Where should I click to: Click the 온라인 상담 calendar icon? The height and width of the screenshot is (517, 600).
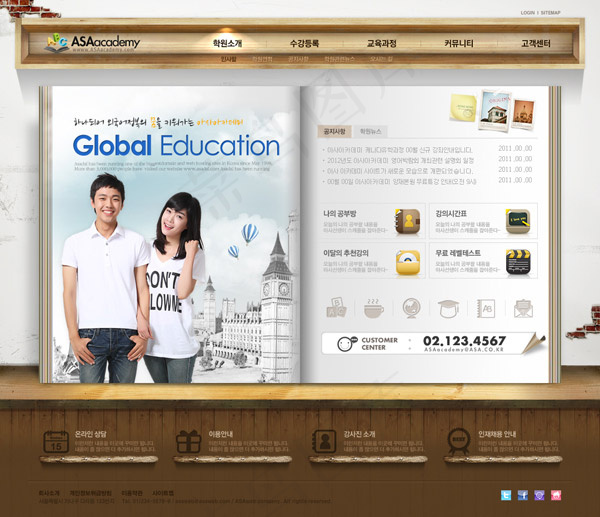click(56, 442)
